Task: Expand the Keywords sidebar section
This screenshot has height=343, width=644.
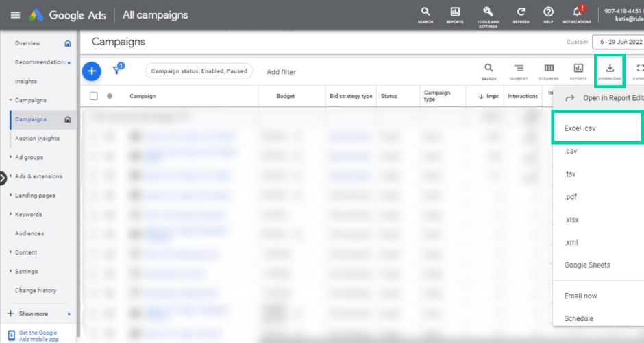Action: tap(10, 214)
